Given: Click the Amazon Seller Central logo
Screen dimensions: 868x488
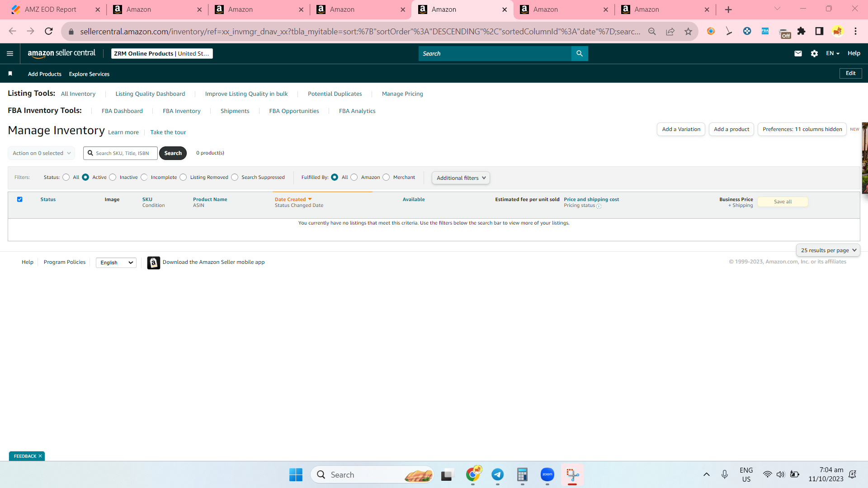Looking at the screenshot, I should (x=61, y=53).
